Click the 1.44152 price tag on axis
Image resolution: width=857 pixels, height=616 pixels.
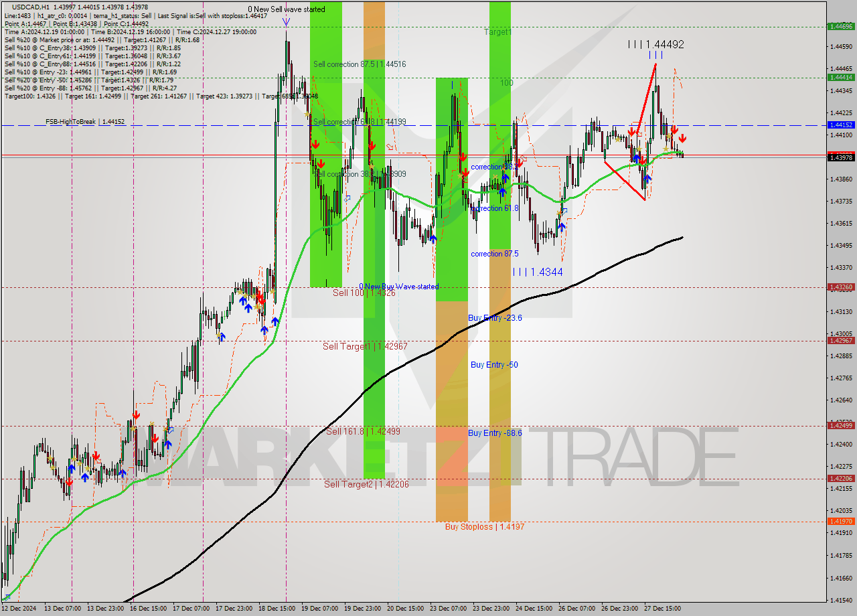point(841,125)
